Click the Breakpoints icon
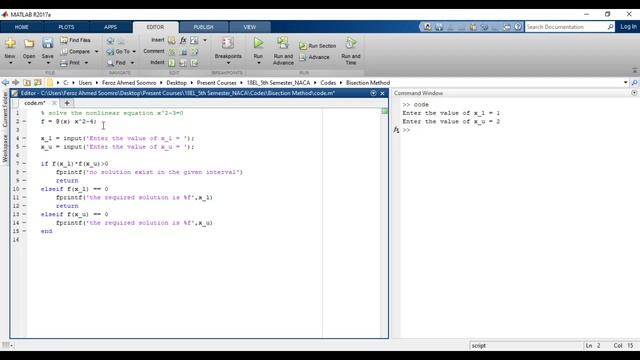 click(x=228, y=43)
